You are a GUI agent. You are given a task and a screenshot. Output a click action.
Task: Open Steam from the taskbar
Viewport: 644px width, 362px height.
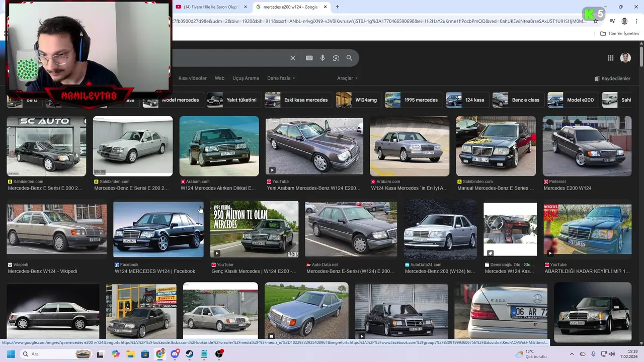point(190,354)
